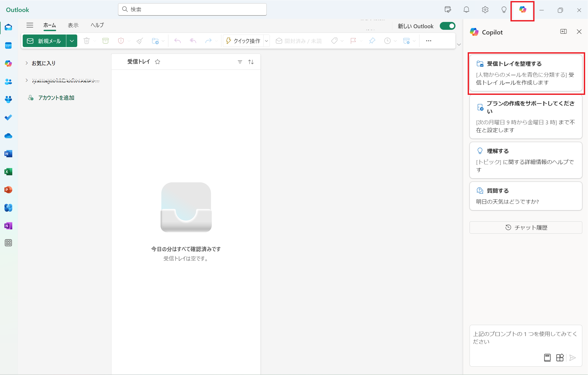Screen dimensions: 588x375
Task: Expand the ribbon with the chevron
Action: point(459,44)
